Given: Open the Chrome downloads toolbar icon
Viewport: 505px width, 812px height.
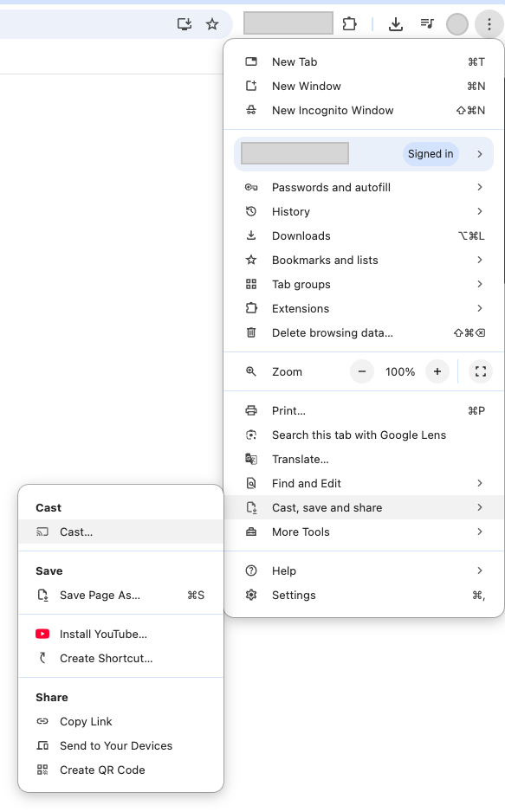Looking at the screenshot, I should click(395, 23).
